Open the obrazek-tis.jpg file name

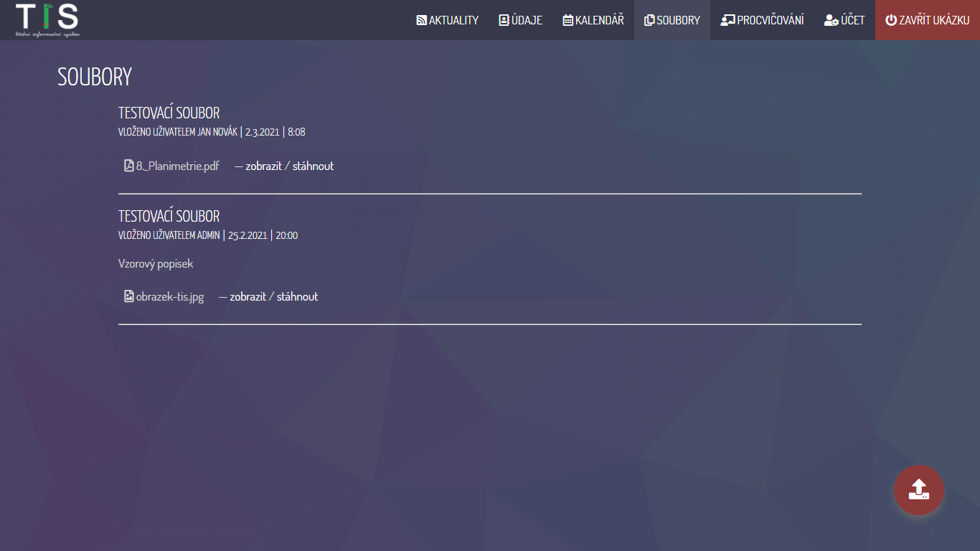(170, 296)
